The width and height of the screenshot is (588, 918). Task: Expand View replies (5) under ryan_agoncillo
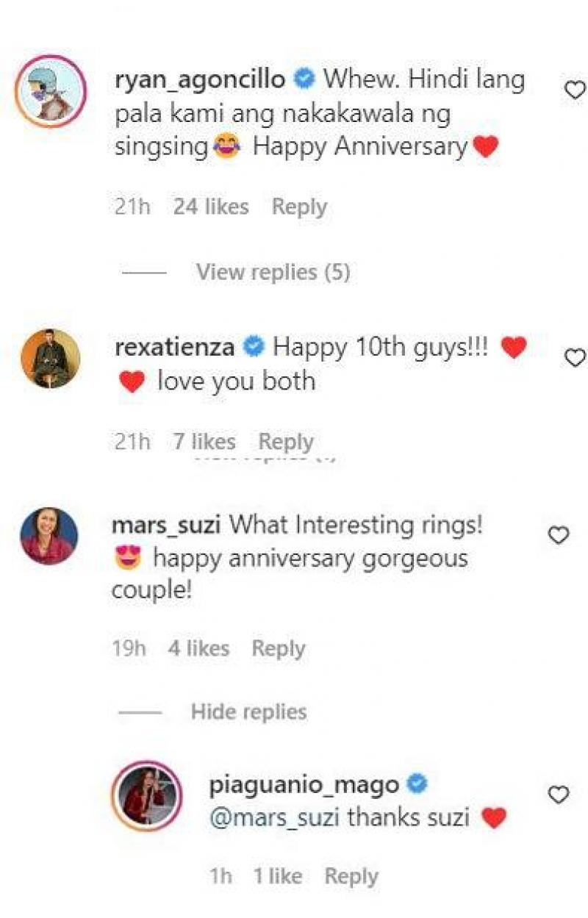click(x=273, y=273)
